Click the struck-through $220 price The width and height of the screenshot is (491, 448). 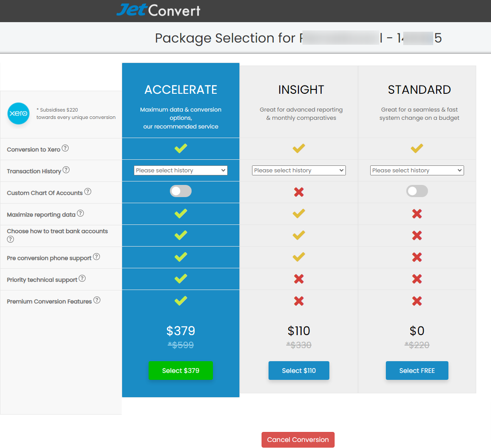click(417, 345)
